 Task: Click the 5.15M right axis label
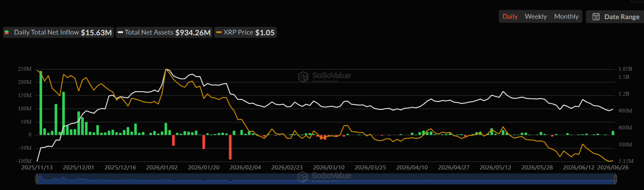(626, 161)
